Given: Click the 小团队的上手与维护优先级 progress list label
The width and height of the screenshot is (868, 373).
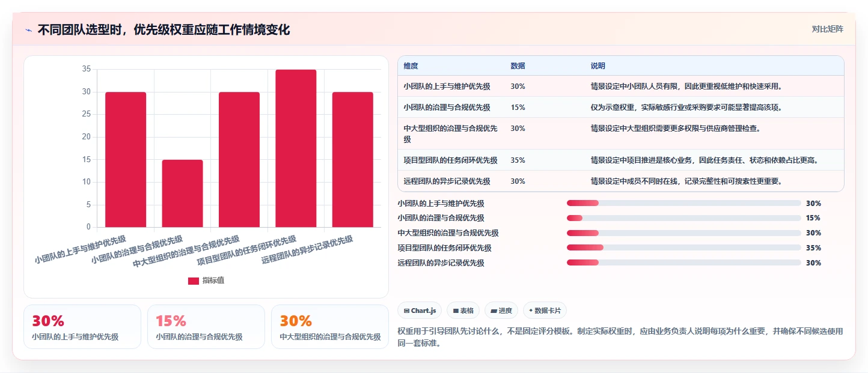Looking at the screenshot, I should (441, 204).
